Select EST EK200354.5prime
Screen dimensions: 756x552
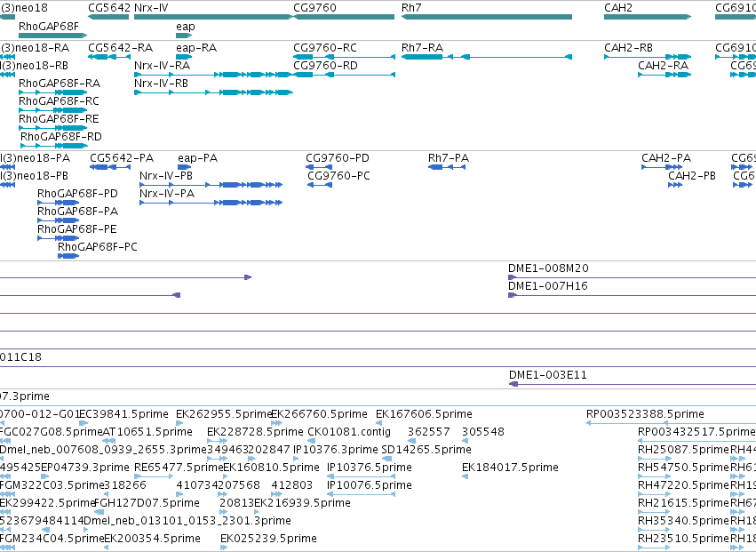107,548
